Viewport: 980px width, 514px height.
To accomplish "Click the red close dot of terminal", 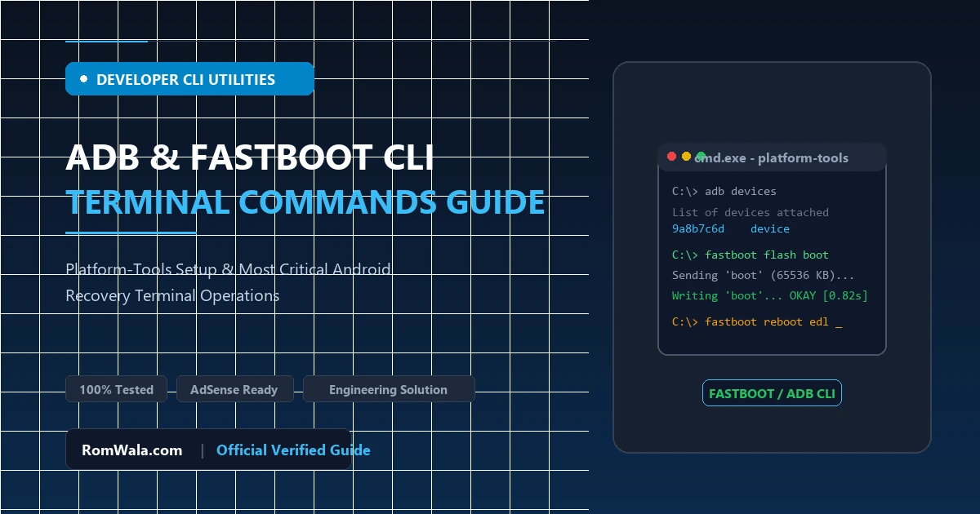I will pyautogui.click(x=672, y=157).
